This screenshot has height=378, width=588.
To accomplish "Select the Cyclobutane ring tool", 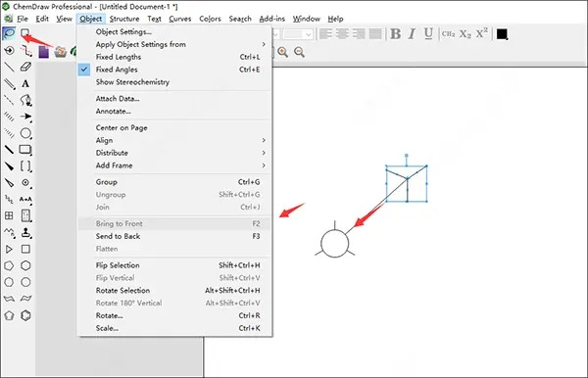I will (x=25, y=249).
